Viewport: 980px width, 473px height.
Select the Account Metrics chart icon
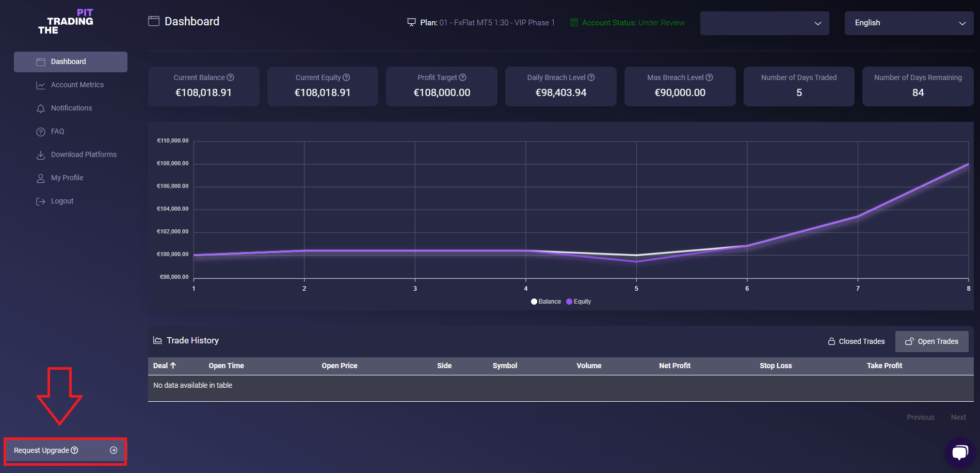[x=41, y=85]
